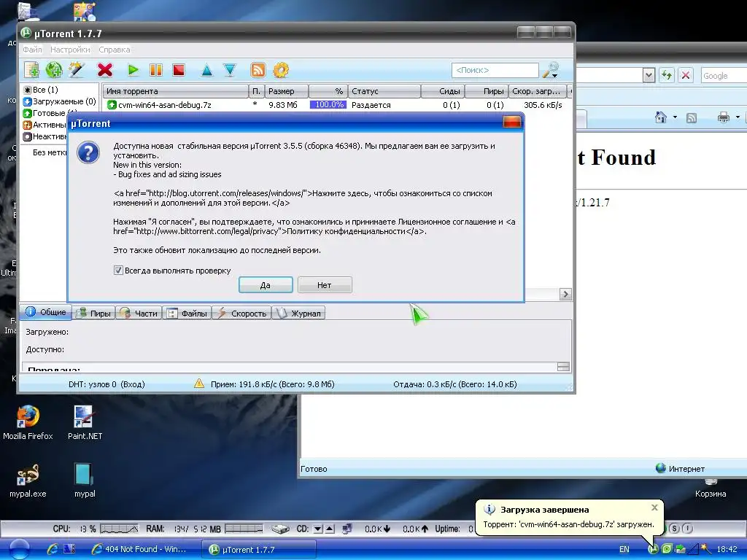
Task: Sort by the Статус column header
Action: point(385,91)
